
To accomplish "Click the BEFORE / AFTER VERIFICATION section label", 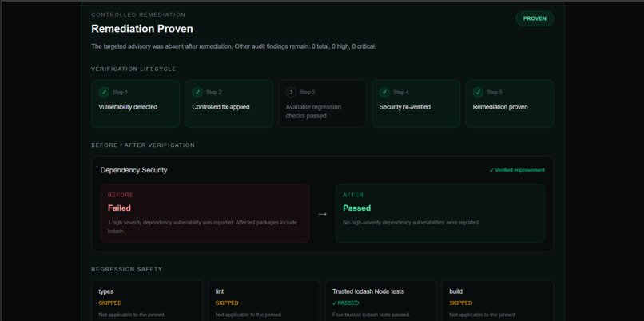I will (x=143, y=145).
